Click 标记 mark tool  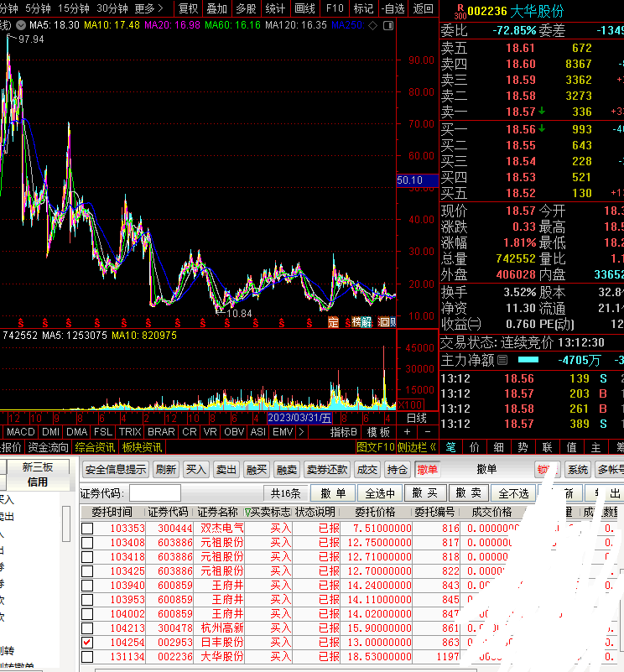coord(364,8)
